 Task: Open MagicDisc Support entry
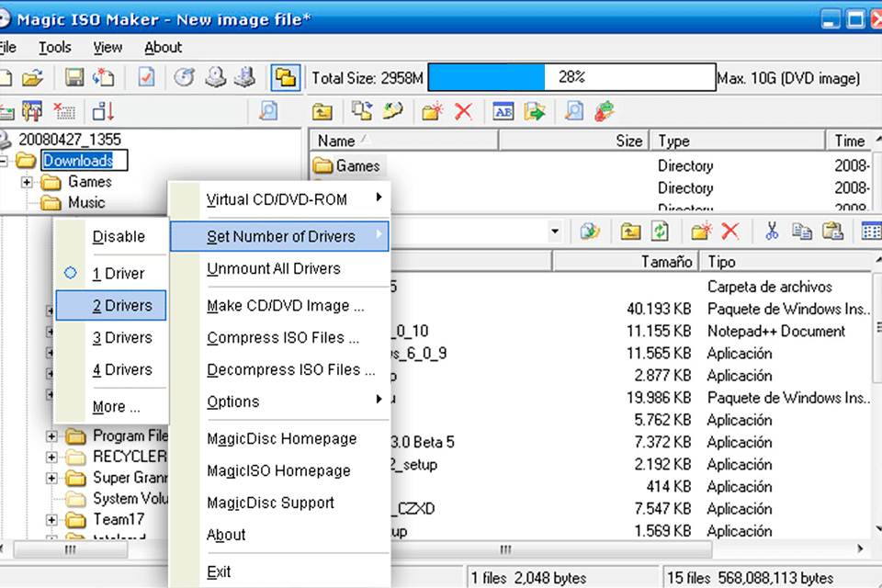click(x=279, y=503)
